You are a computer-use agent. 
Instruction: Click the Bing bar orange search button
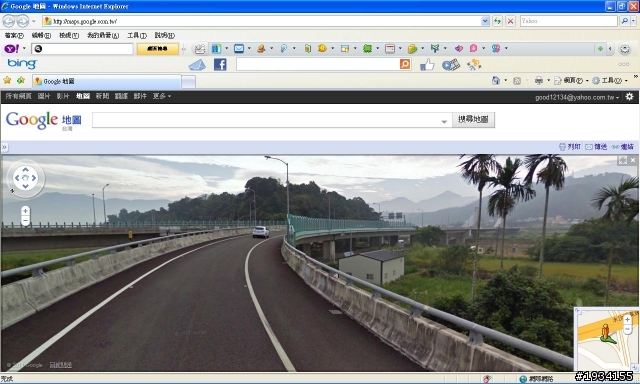pyautogui.click(x=405, y=64)
